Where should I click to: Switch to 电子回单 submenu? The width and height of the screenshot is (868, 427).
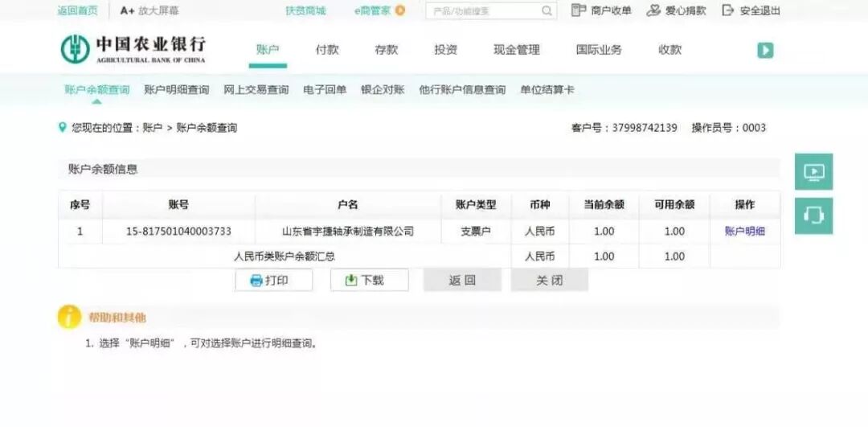(325, 90)
